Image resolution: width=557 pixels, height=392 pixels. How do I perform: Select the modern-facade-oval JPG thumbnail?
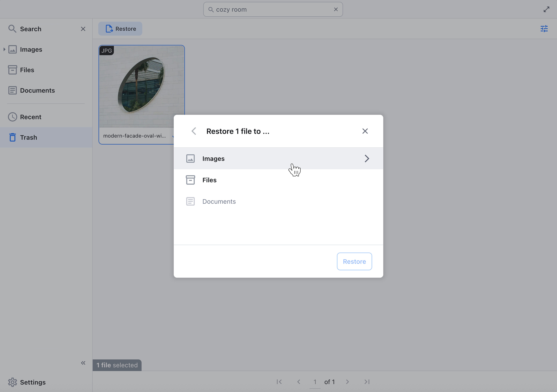142,86
